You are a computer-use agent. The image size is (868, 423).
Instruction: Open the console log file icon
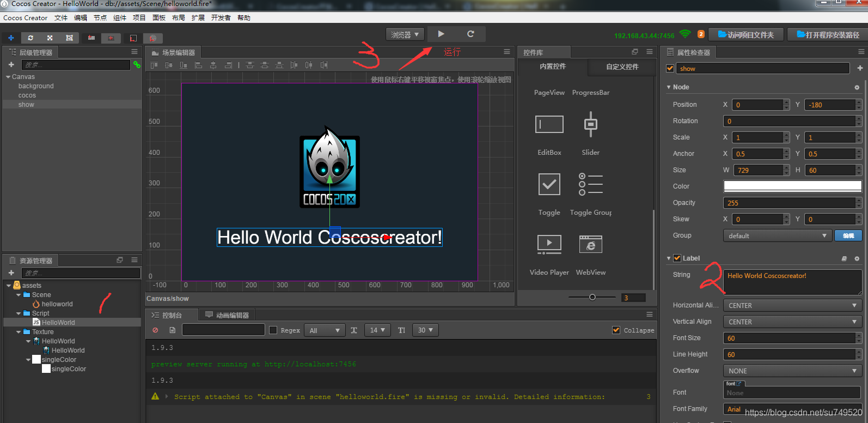[172, 330]
